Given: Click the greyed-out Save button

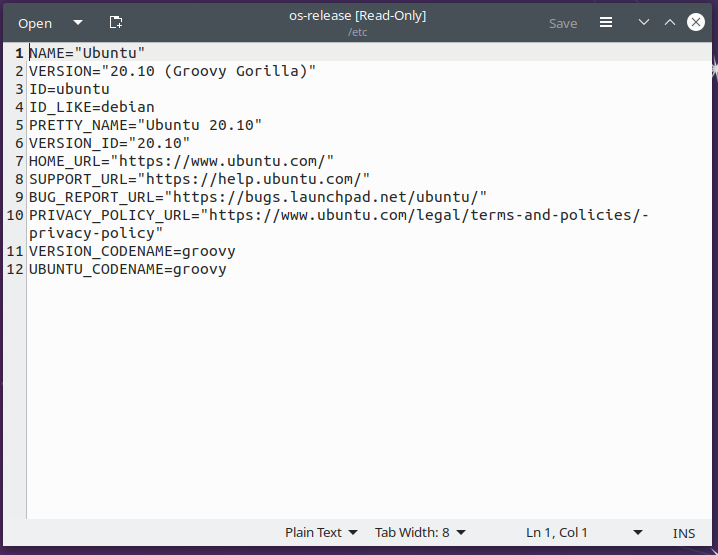Looking at the screenshot, I should click(x=563, y=23).
